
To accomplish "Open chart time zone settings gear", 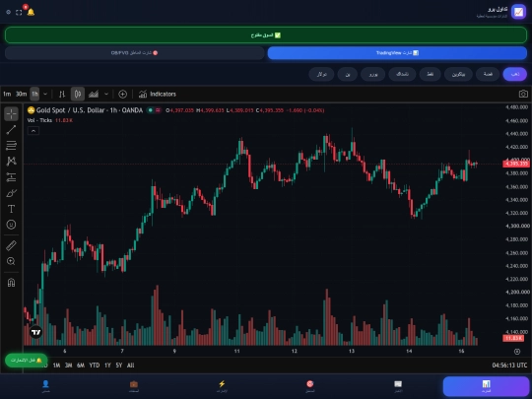I will click(x=517, y=352).
